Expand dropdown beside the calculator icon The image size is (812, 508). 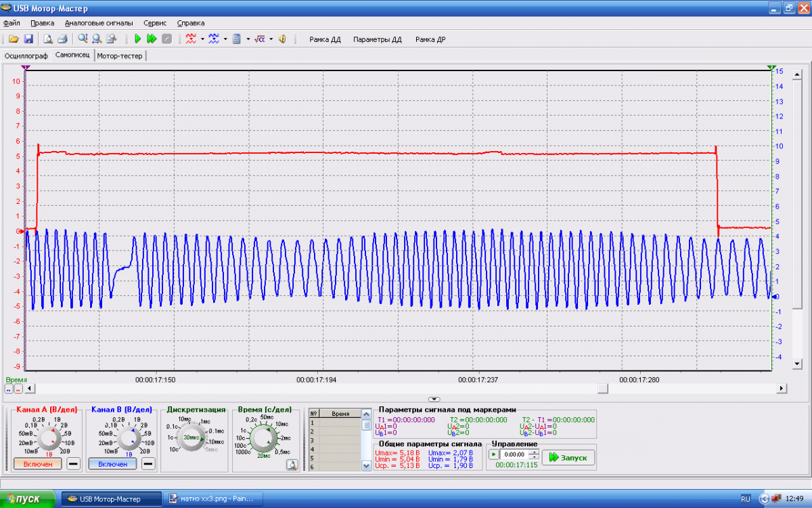[248, 39]
